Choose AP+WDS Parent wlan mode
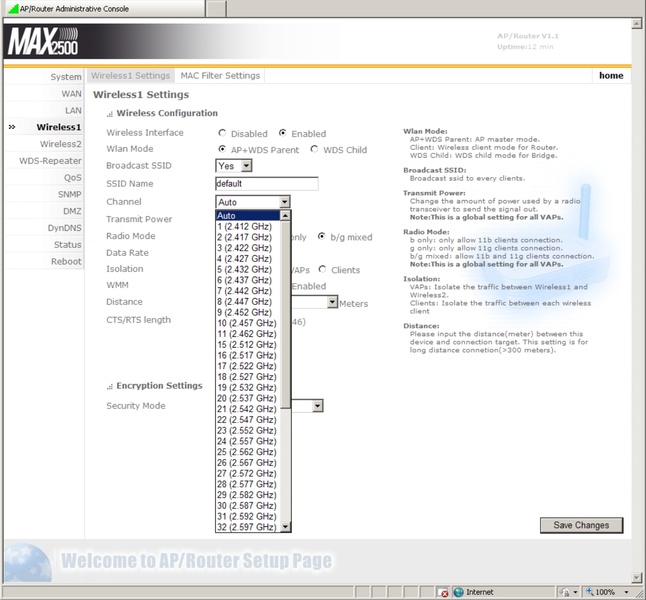The width and height of the screenshot is (646, 600). (x=222, y=149)
